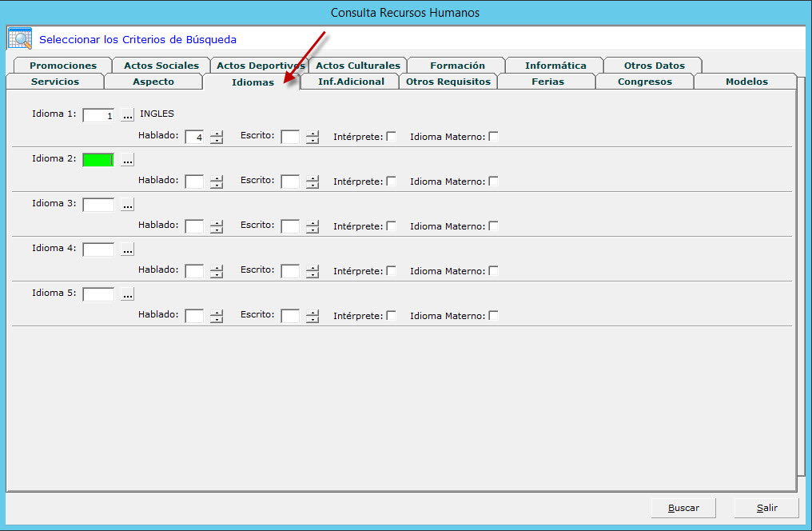Image resolution: width=812 pixels, height=531 pixels.
Task: Switch to the Servicios tab
Action: (55, 82)
